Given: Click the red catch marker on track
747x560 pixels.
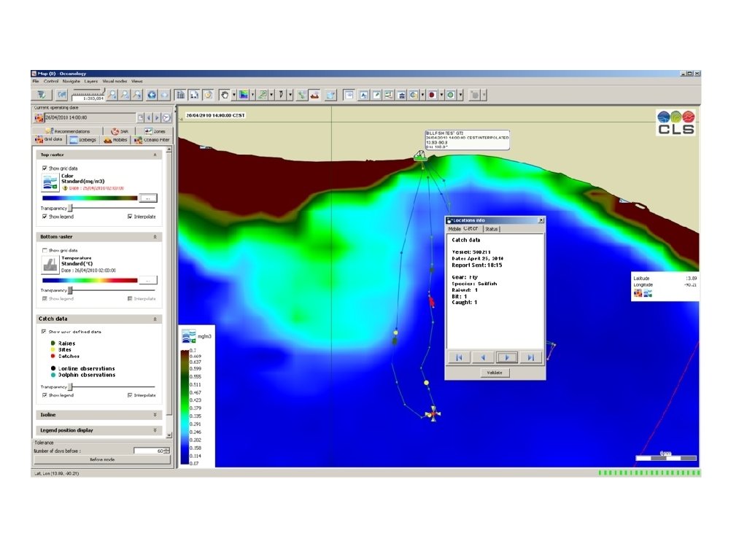Looking at the screenshot, I should click(432, 302).
